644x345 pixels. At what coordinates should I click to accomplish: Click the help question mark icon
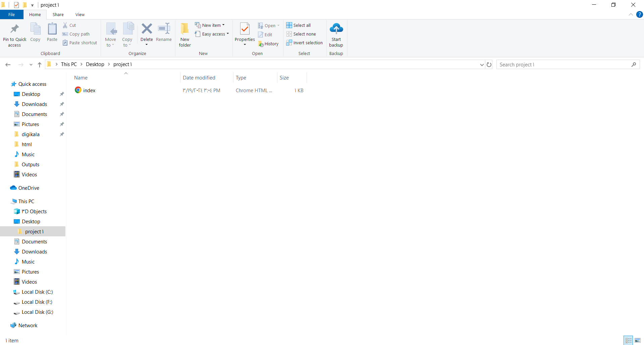(x=640, y=14)
